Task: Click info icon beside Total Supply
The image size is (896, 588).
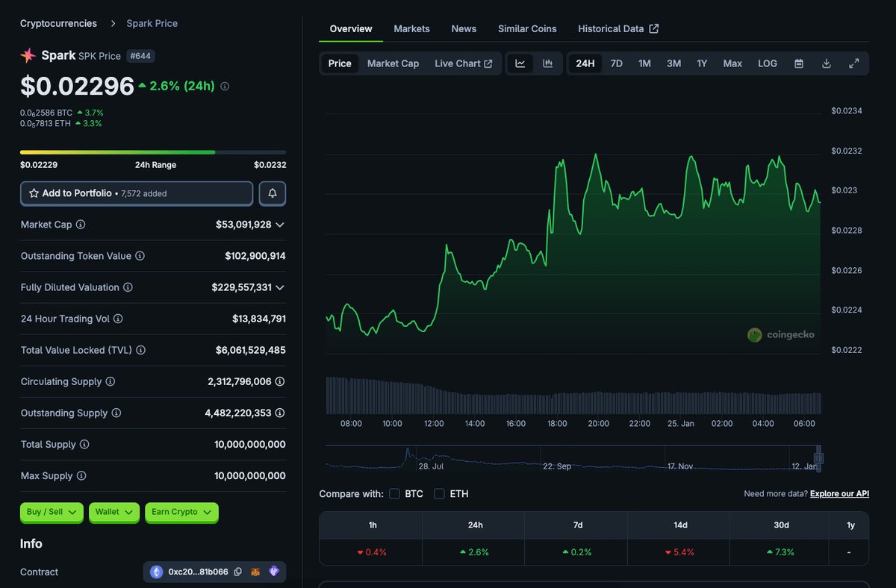Action: coord(84,444)
